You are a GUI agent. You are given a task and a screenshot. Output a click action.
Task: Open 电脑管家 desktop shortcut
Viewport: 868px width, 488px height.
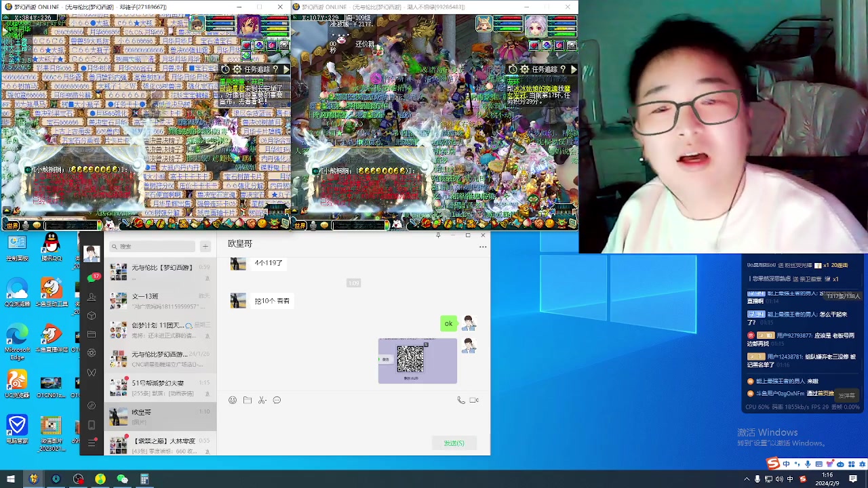pyautogui.click(x=17, y=430)
